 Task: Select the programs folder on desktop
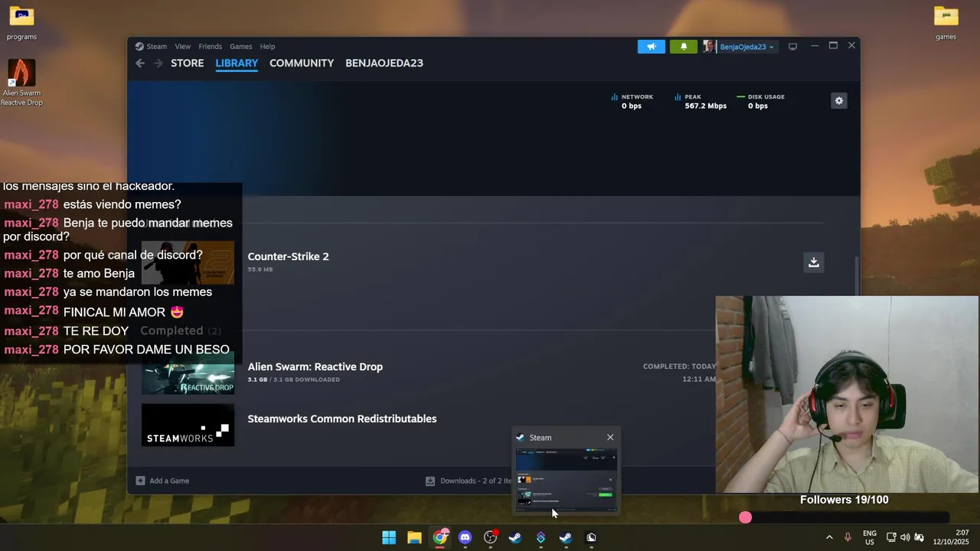(21, 23)
